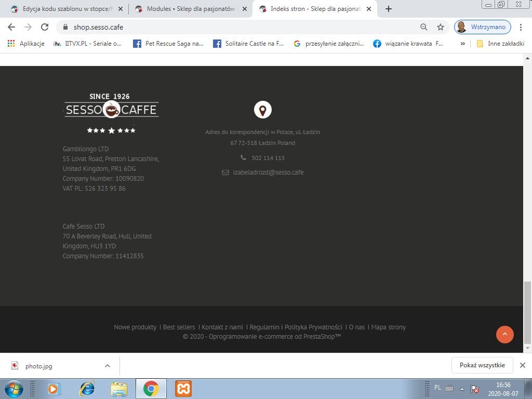Click scrollbar down arrow

point(527,348)
